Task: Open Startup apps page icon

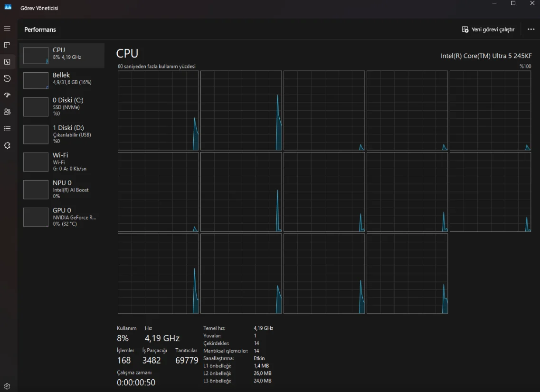Action: click(7, 95)
